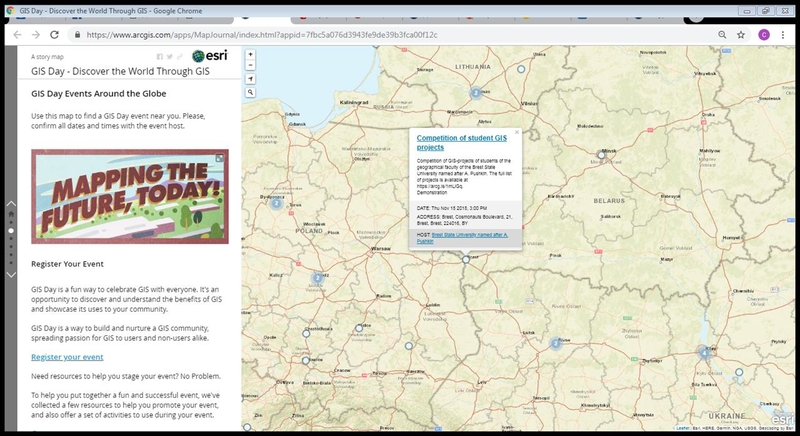Copy the story map link via the chain icon
The height and width of the screenshot is (436, 800).
click(x=180, y=57)
